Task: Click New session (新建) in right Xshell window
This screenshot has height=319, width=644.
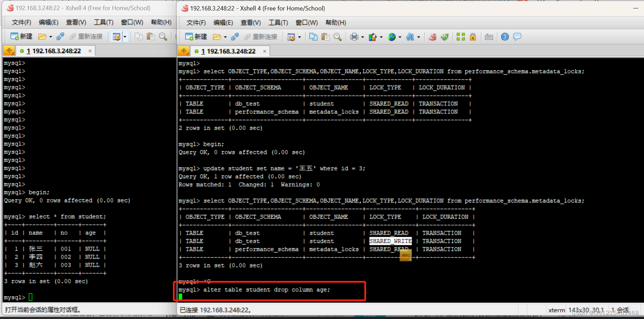Action: click(x=196, y=37)
